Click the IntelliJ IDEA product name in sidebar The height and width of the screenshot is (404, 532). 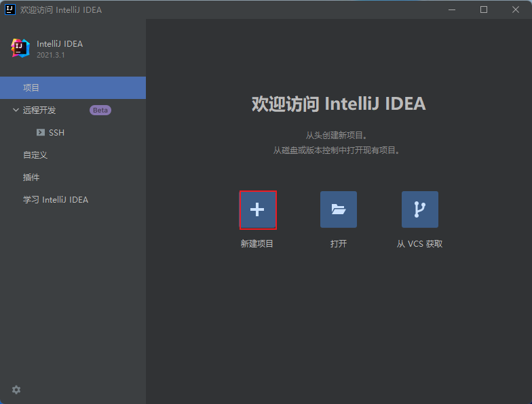(60, 43)
